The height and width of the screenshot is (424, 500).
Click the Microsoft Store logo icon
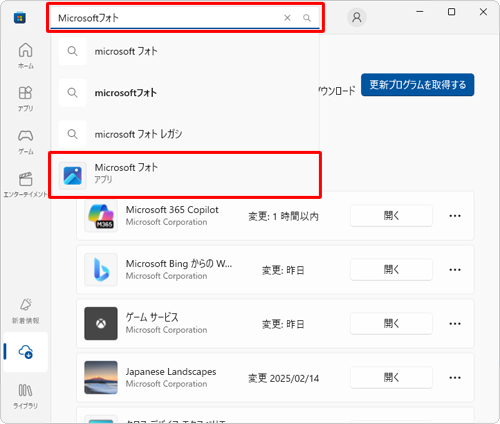(20, 18)
